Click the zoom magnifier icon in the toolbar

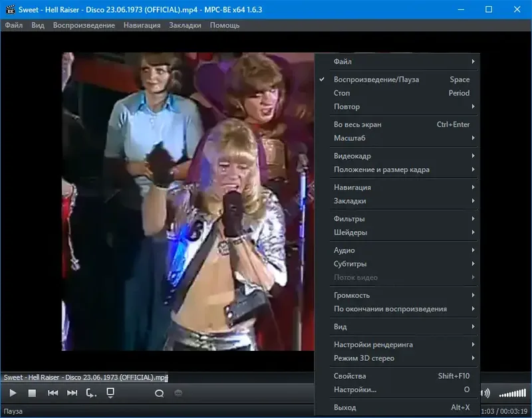pos(158,393)
